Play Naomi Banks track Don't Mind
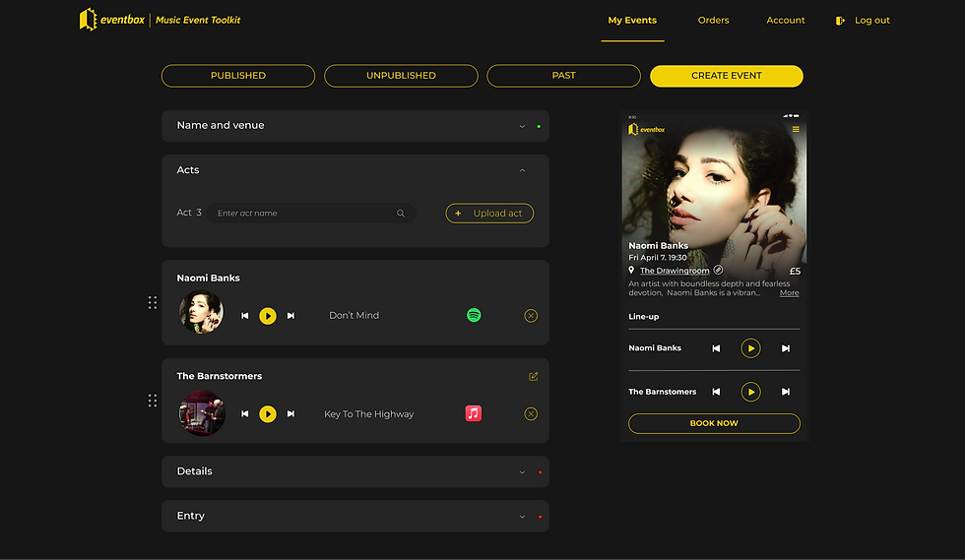Screen dimensions: 965x560 click(x=268, y=316)
